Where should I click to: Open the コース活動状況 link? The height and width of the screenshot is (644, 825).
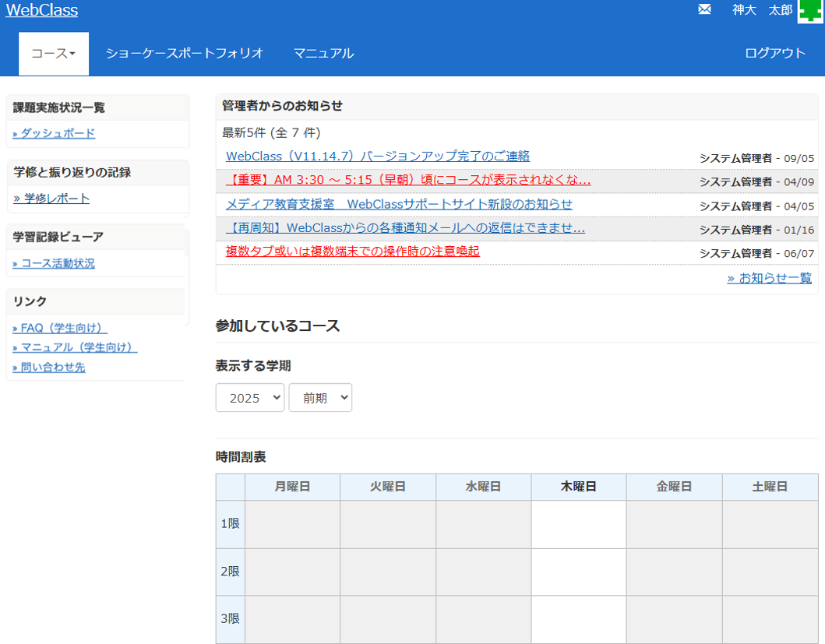(x=54, y=263)
